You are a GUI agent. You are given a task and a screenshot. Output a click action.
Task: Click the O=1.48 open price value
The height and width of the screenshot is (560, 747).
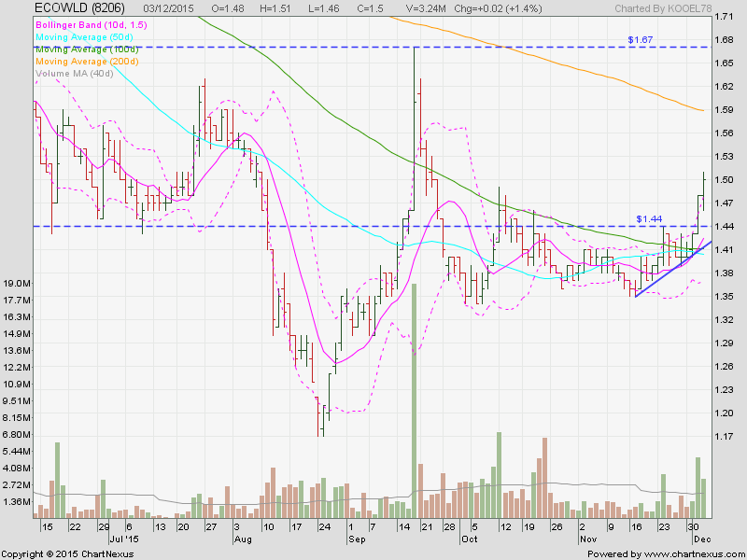(229, 8)
